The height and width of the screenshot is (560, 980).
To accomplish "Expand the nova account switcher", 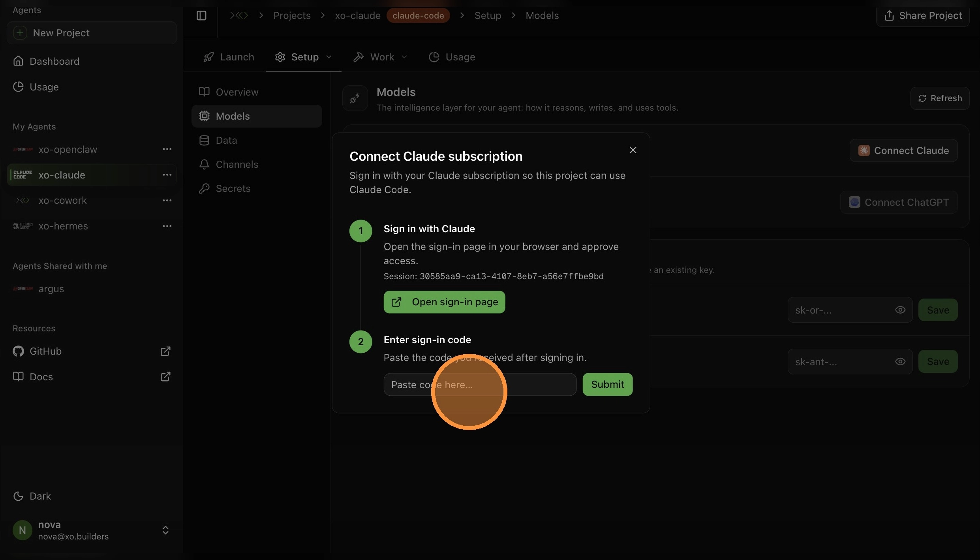I will [x=165, y=530].
